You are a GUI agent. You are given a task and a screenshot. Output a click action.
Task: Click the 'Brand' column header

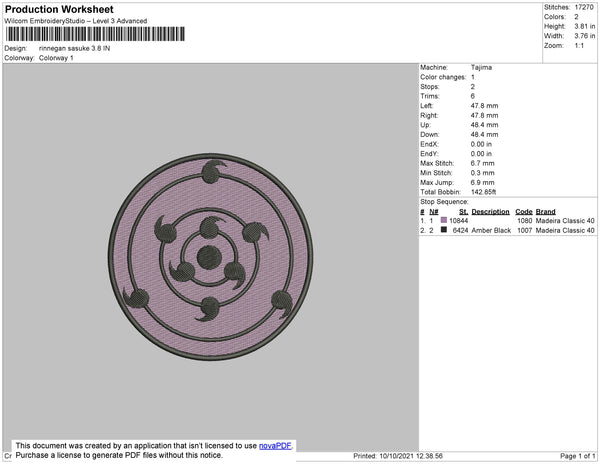(545, 212)
